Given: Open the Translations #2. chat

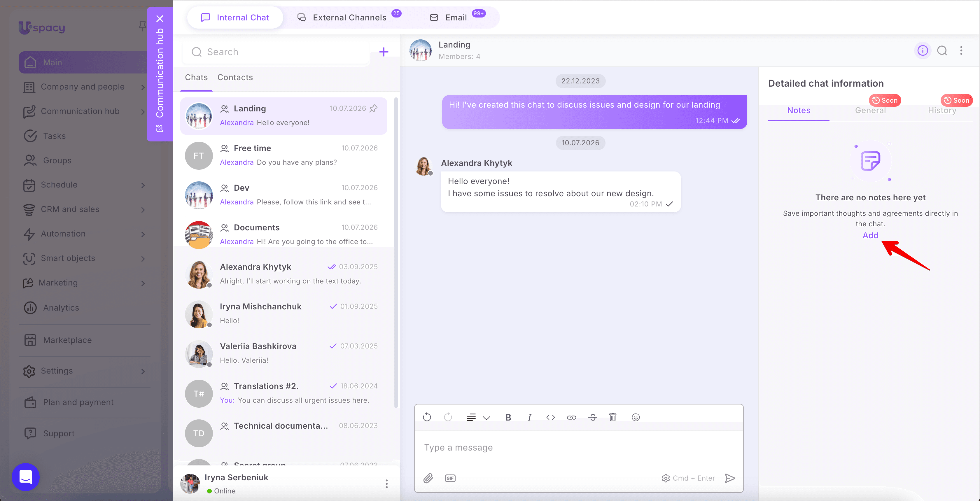Looking at the screenshot, I should (284, 393).
